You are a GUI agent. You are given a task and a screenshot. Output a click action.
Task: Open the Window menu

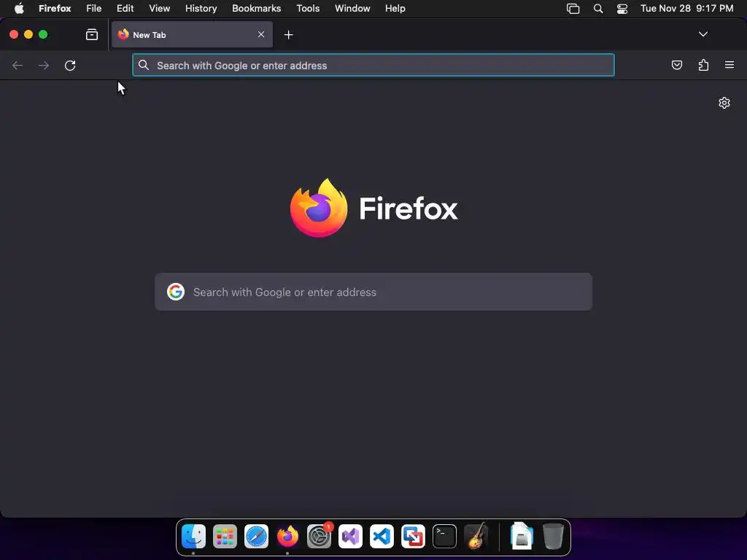[x=352, y=9]
